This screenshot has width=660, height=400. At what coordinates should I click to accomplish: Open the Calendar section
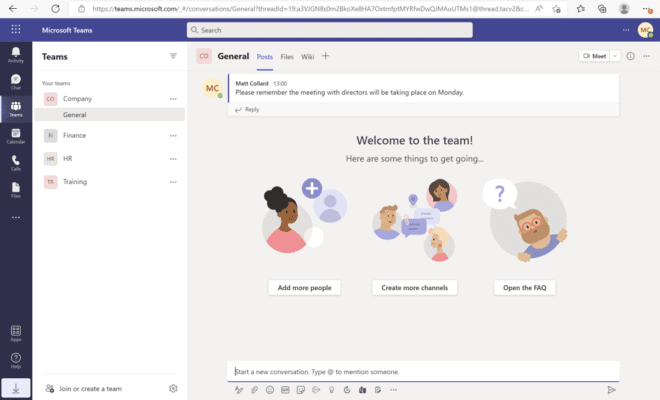click(x=16, y=136)
